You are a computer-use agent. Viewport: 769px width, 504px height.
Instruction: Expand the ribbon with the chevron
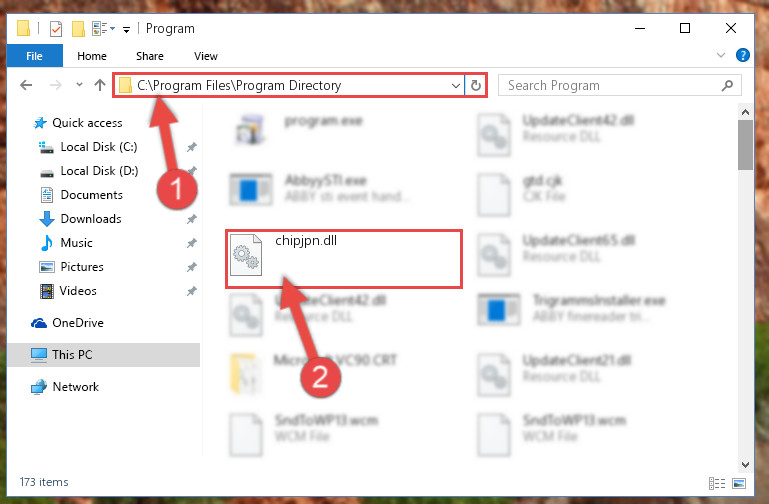(720, 55)
